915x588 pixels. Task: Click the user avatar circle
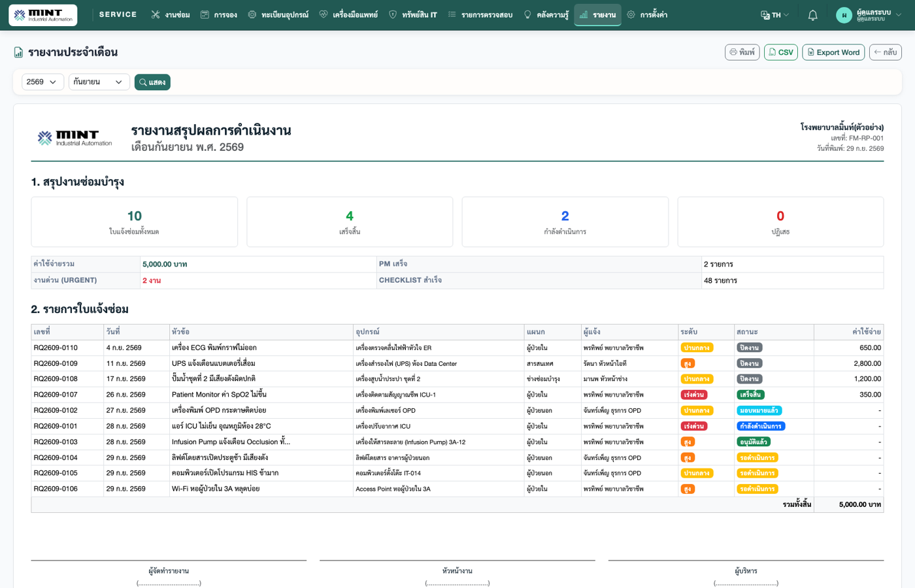pyautogui.click(x=844, y=15)
